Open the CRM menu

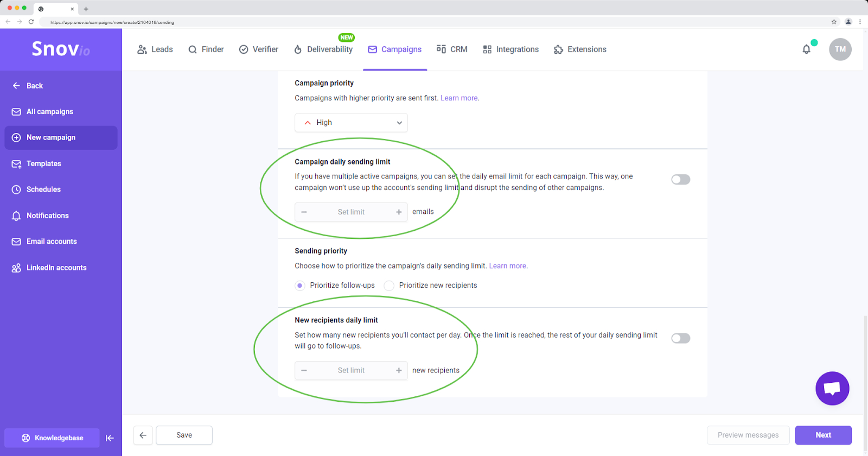[452, 49]
